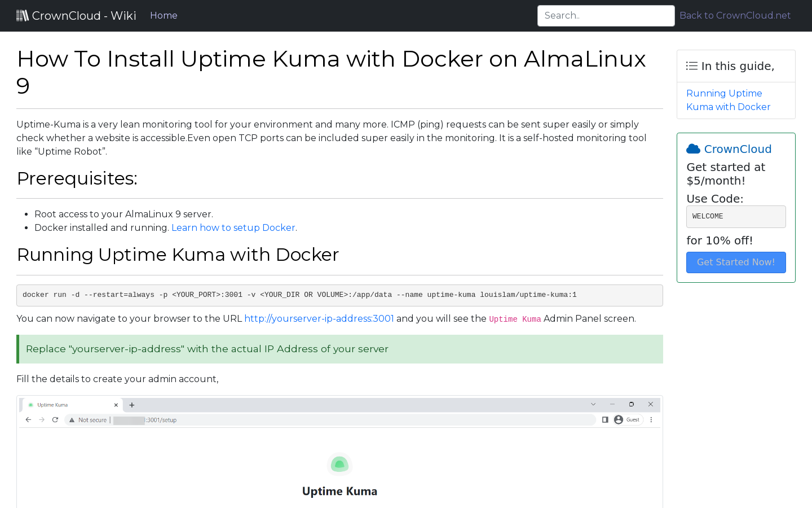Open 'Learn how to setup Docker' link
The height and width of the screenshot is (508, 812).
point(233,227)
